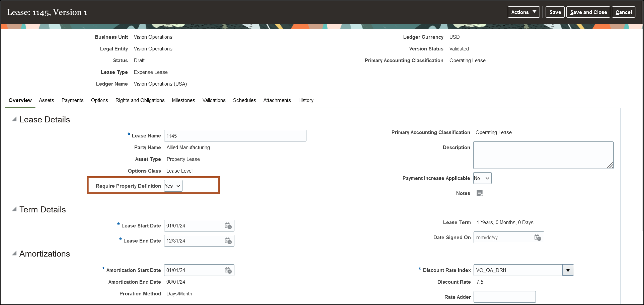The image size is (644, 305).
Task: Collapse the Amortizations section
Action: coord(14,254)
